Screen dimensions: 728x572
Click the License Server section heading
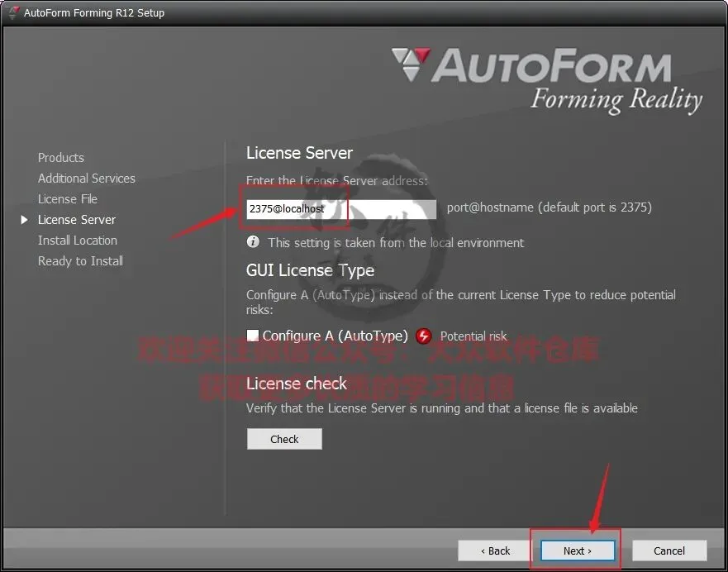[299, 153]
